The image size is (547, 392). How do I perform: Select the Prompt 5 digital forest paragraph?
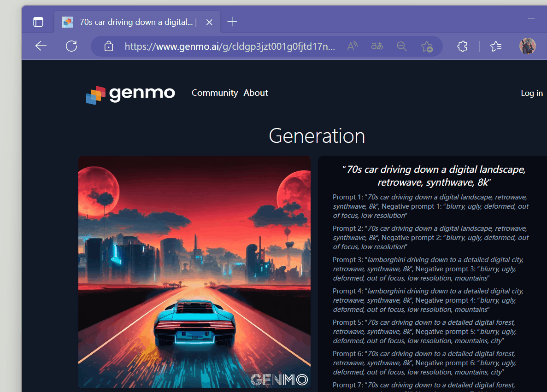(x=424, y=332)
